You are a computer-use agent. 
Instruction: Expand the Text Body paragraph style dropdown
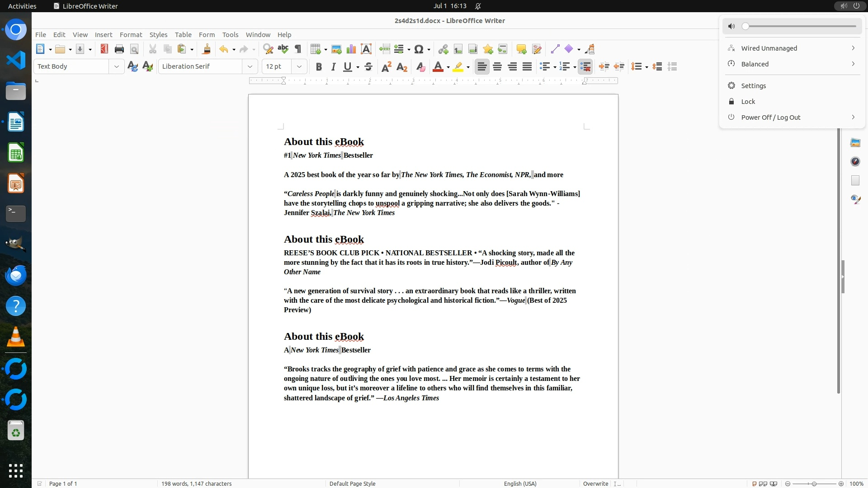(x=116, y=66)
